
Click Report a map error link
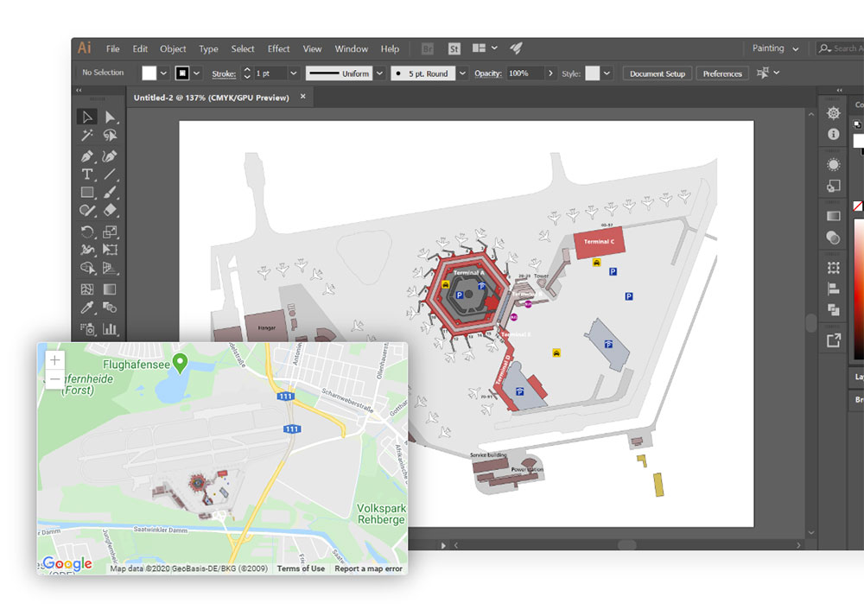[369, 568]
